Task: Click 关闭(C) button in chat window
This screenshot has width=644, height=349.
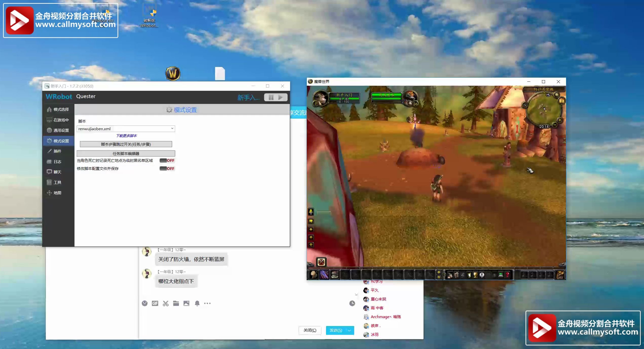Action: coord(310,330)
